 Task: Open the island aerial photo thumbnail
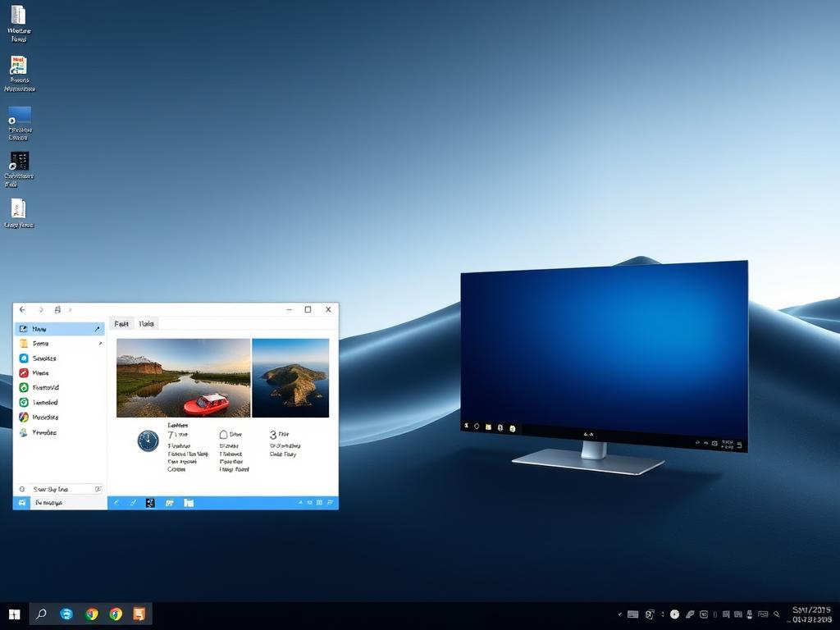click(x=290, y=377)
